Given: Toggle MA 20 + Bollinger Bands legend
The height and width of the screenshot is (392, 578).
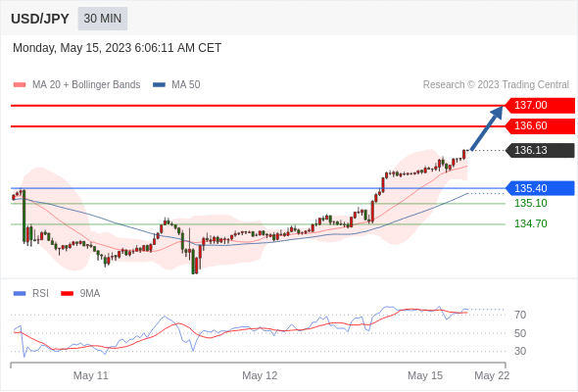Looking at the screenshot, I should coord(76,85).
